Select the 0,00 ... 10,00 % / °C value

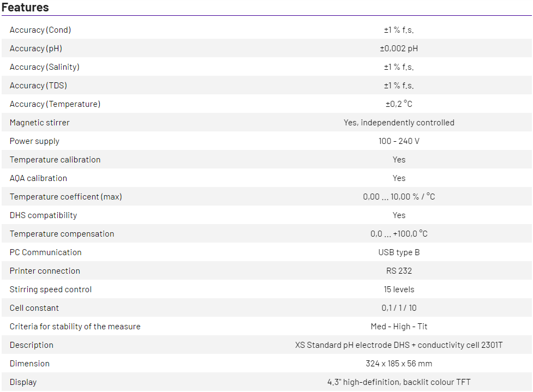[399, 197]
